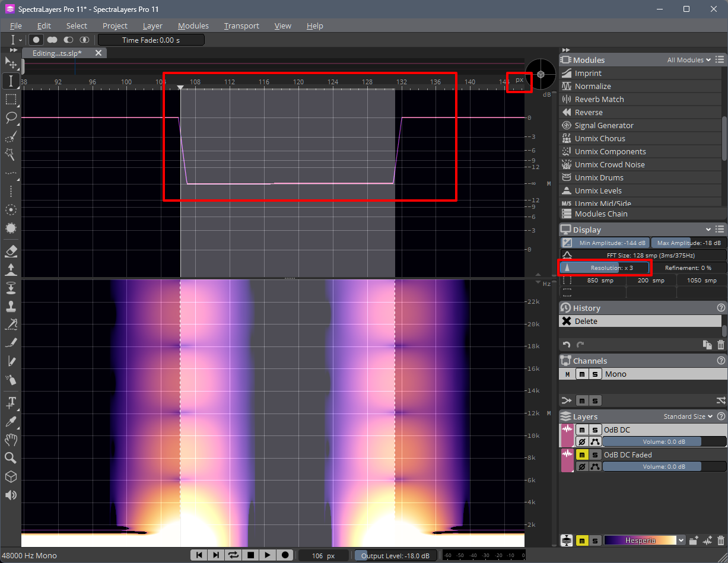Select the Eraser tool in left toolbar
Image resolution: width=728 pixels, height=563 pixels.
(x=11, y=252)
